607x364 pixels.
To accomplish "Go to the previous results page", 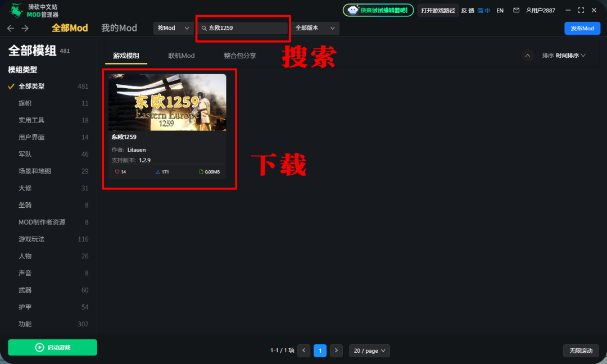I will click(304, 351).
